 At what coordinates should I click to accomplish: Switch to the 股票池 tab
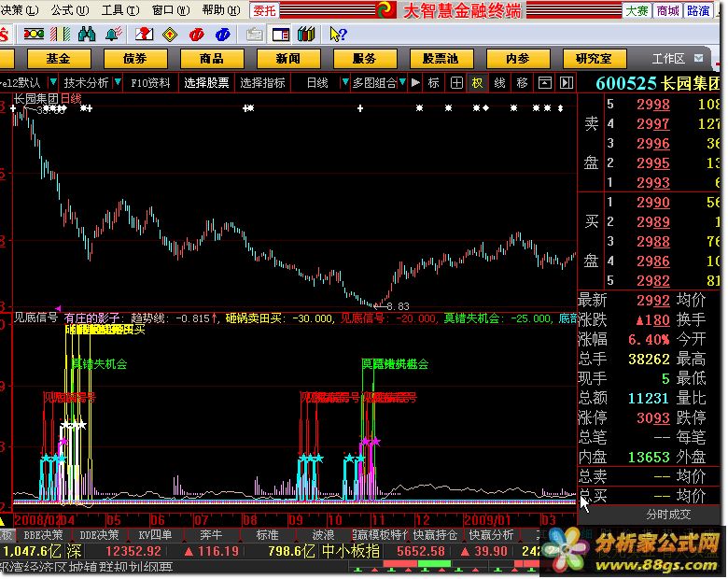(x=441, y=59)
